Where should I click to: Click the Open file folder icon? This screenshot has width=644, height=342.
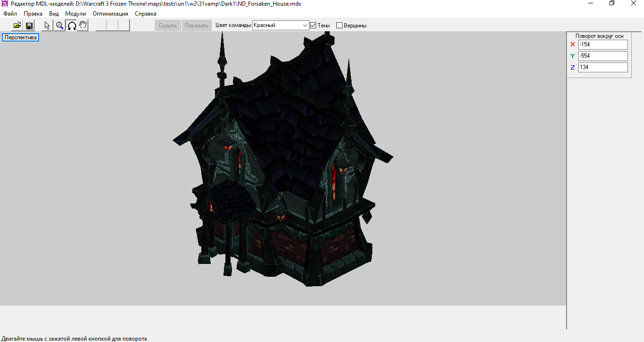click(17, 26)
